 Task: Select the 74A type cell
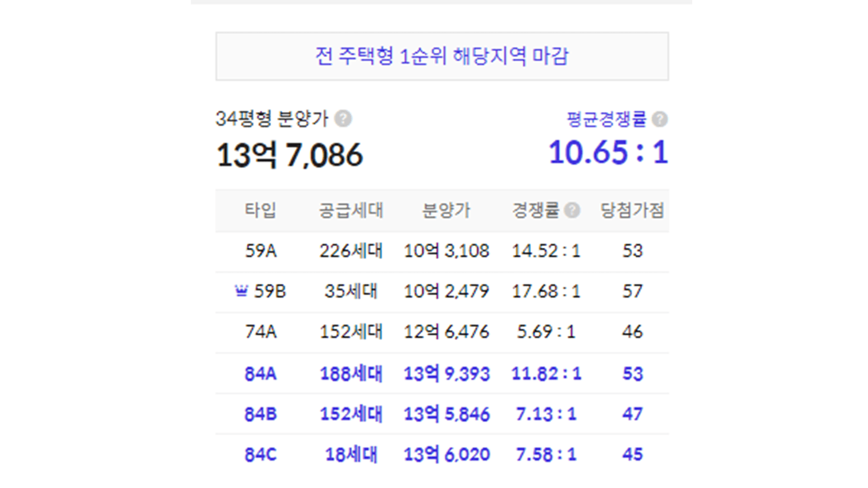coord(261,332)
